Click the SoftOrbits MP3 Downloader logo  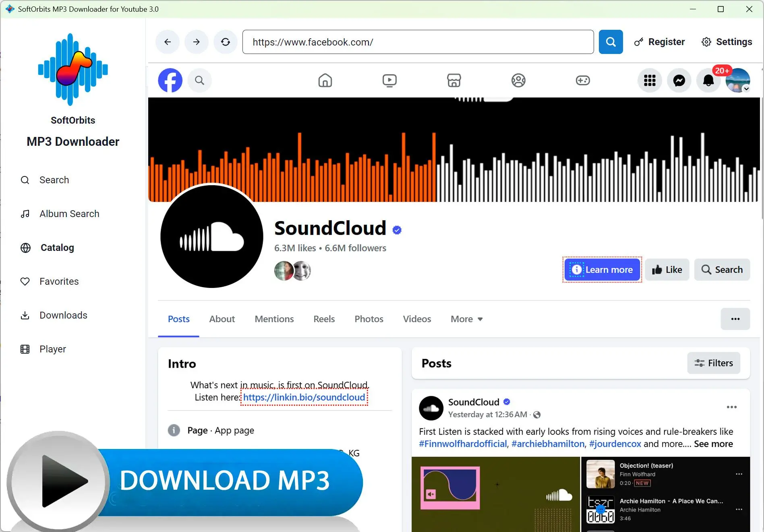coord(73,69)
